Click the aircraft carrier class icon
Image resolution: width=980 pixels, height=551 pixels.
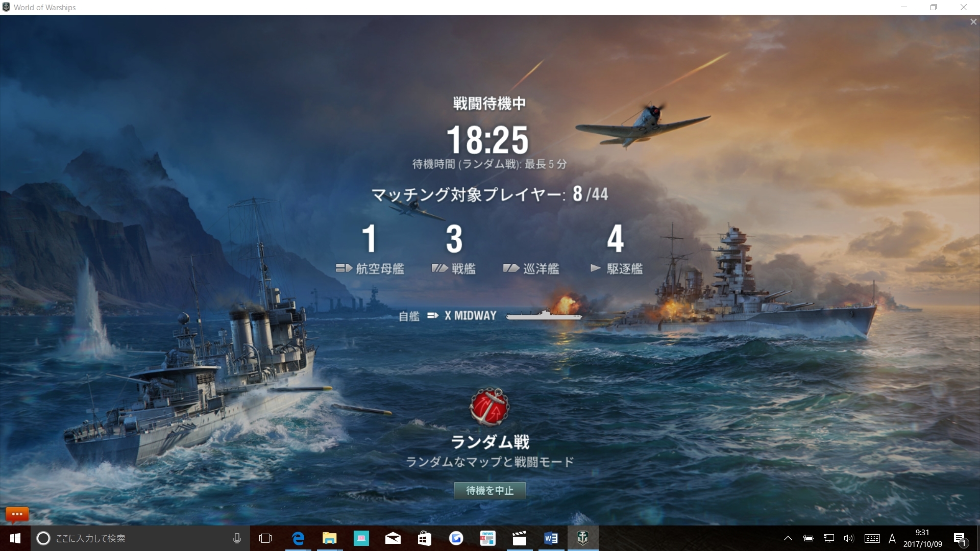coord(344,268)
